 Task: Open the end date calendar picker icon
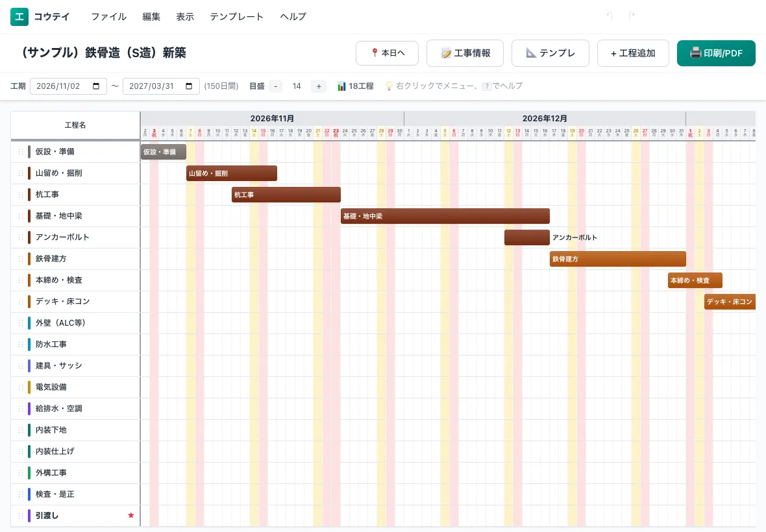189,86
